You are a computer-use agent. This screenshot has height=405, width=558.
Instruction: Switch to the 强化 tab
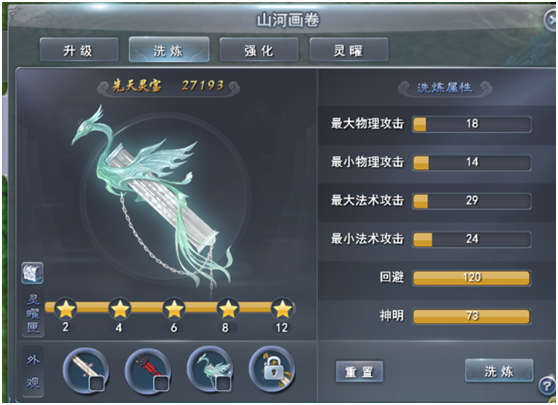click(x=259, y=50)
